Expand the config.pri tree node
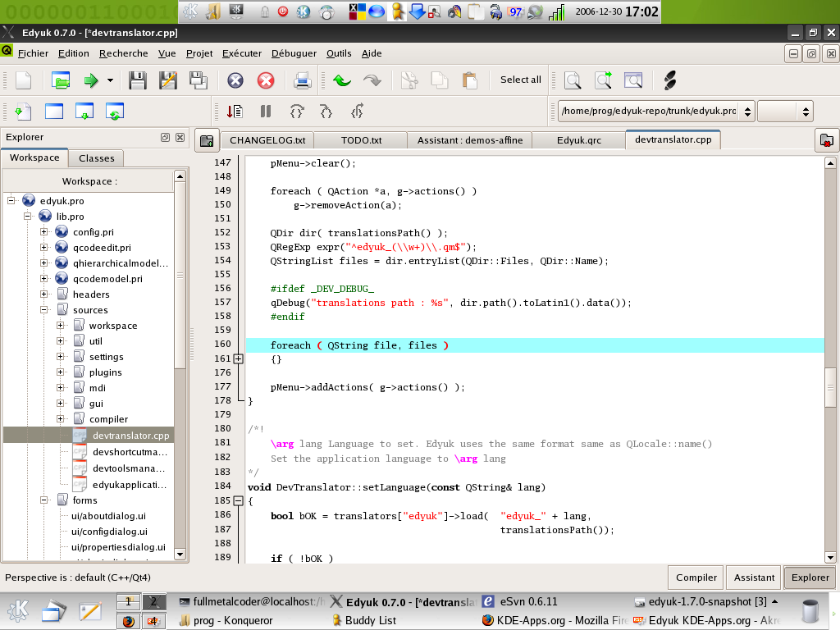This screenshot has width=840, height=630. [44, 232]
